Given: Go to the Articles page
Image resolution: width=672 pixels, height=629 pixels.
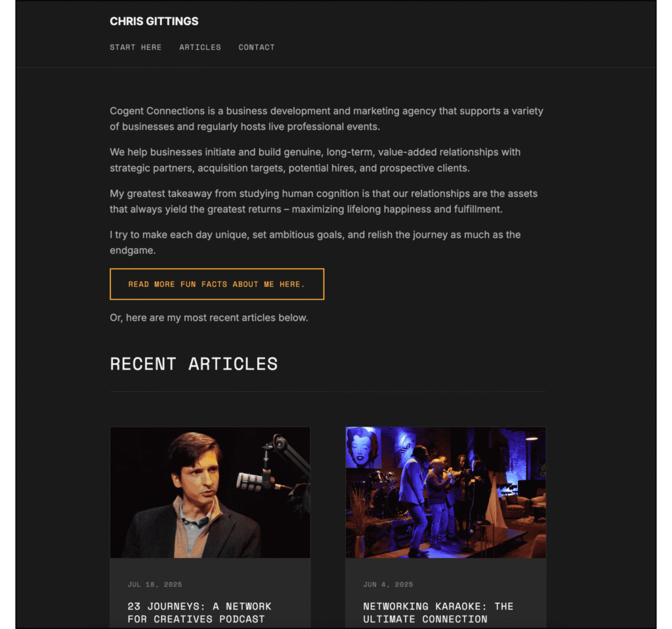Looking at the screenshot, I should tap(200, 47).
